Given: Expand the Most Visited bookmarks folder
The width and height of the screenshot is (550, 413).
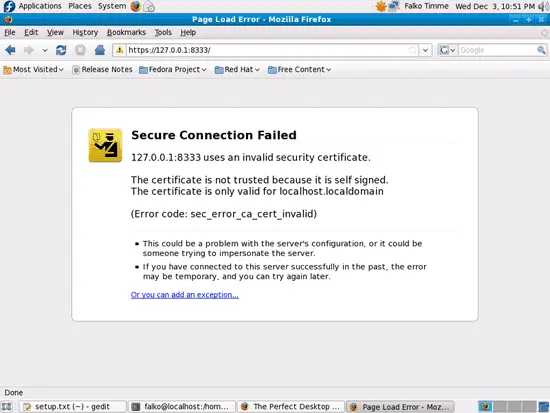Looking at the screenshot, I should (33, 69).
